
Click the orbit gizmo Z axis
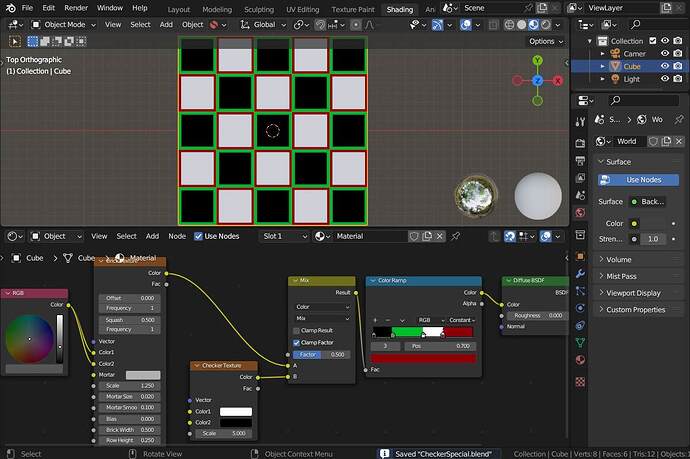[x=537, y=81]
